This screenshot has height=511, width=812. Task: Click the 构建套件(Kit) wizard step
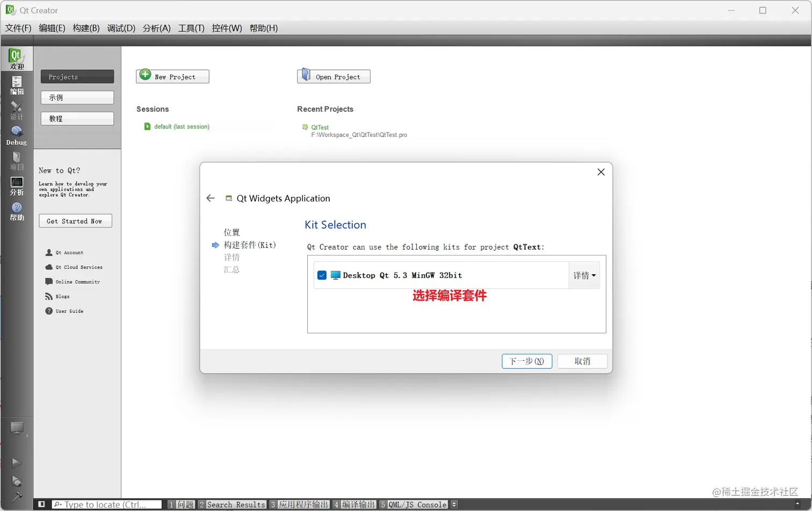click(250, 245)
